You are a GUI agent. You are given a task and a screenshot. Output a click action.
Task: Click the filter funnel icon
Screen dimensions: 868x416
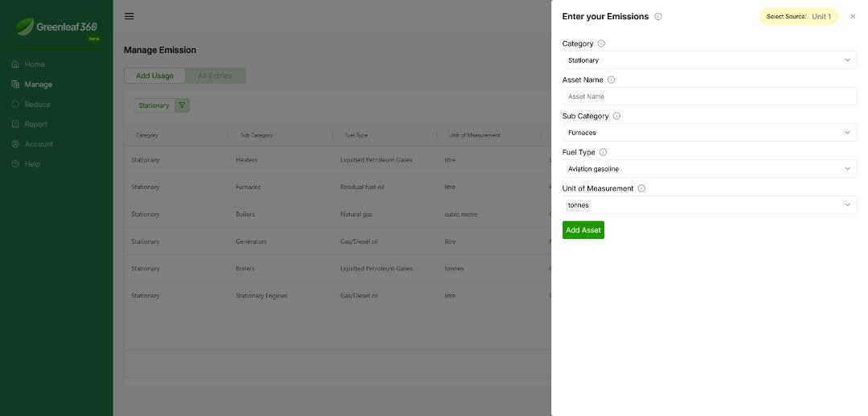tap(182, 105)
